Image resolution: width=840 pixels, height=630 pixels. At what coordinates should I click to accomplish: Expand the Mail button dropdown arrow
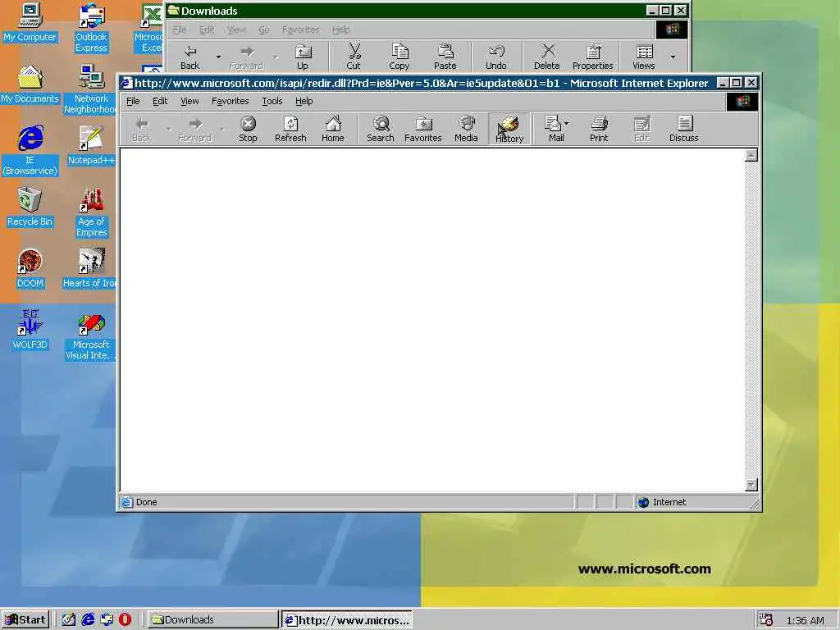[x=567, y=123]
